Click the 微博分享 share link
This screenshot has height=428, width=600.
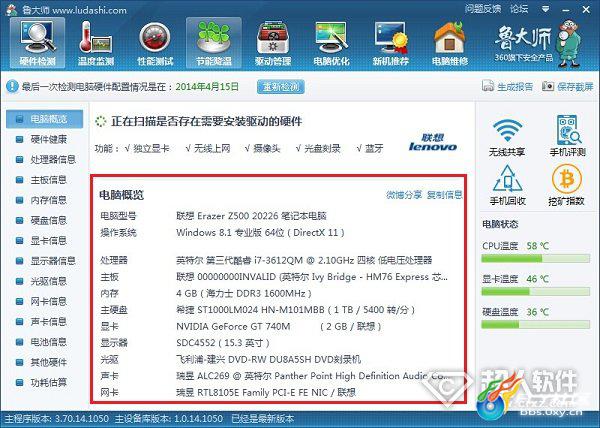pyautogui.click(x=404, y=195)
